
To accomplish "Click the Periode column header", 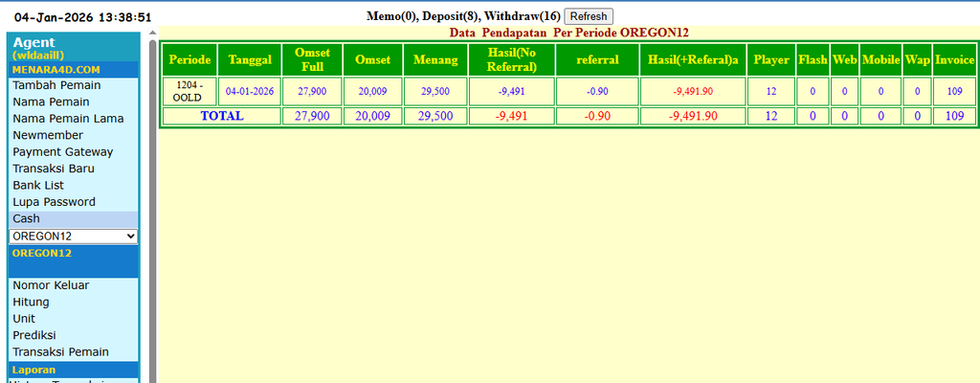I will (x=190, y=60).
